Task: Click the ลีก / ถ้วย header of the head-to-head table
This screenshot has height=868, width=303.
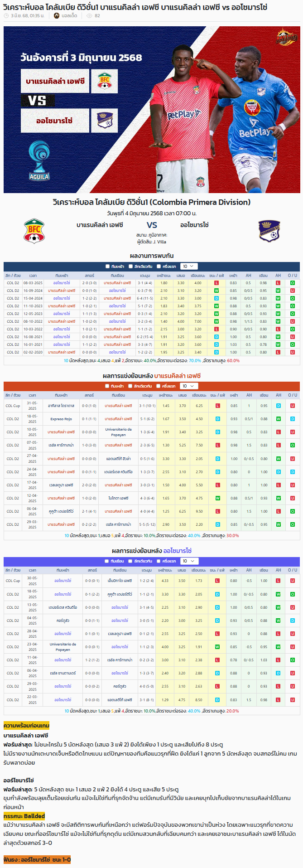Action: [x=13, y=276]
